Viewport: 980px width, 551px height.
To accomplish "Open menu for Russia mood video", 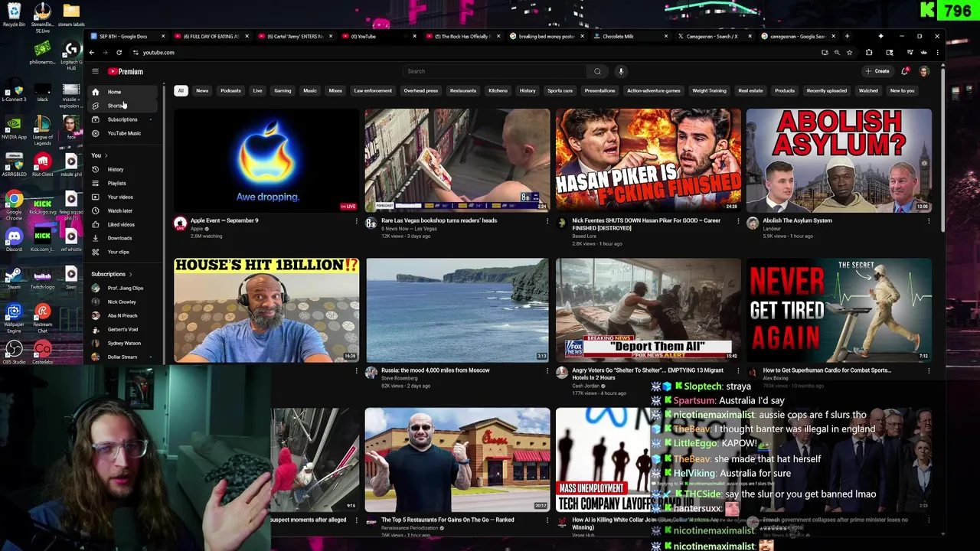I will coord(547,371).
